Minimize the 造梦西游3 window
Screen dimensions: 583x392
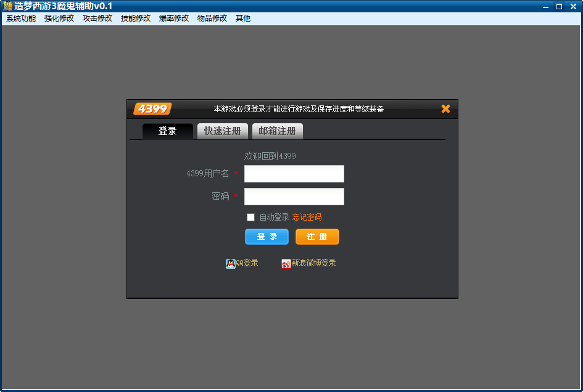(545, 6)
